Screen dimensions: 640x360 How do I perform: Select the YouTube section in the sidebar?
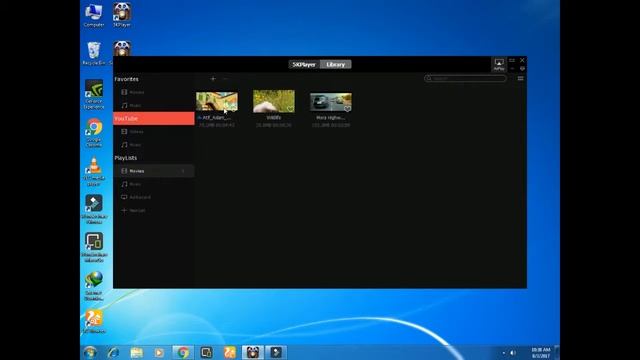coord(154,118)
